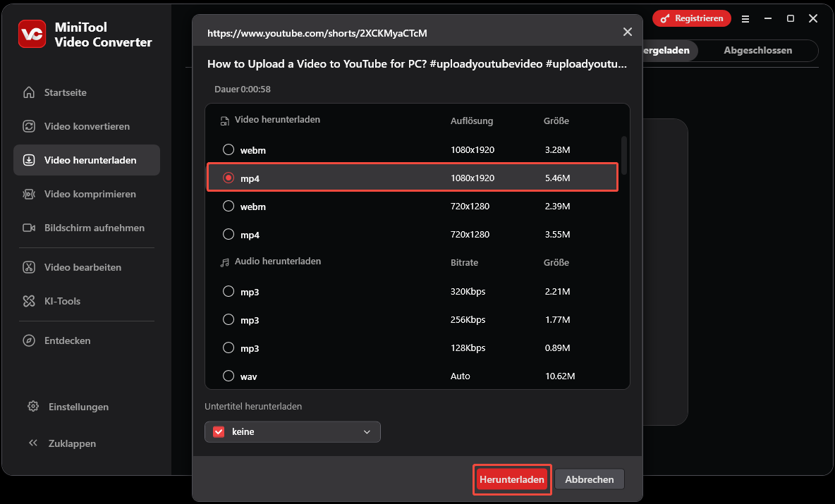
Task: Click the 10.62M size value
Action: [560, 376]
